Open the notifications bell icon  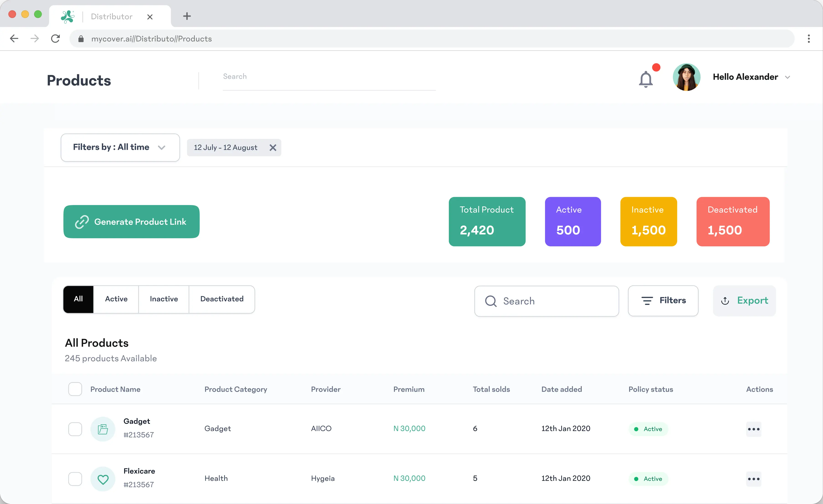coord(646,79)
